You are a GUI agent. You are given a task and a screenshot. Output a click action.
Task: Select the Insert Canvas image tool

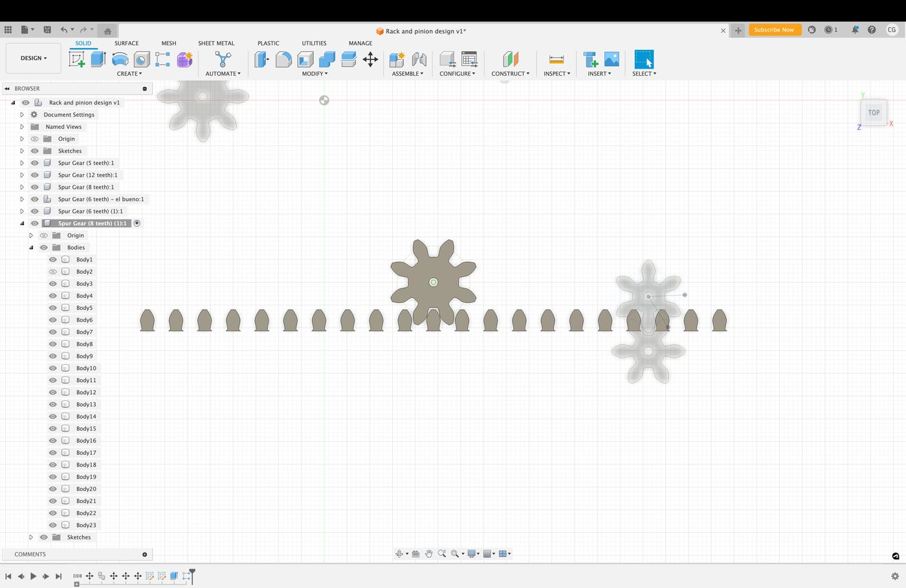(612, 60)
